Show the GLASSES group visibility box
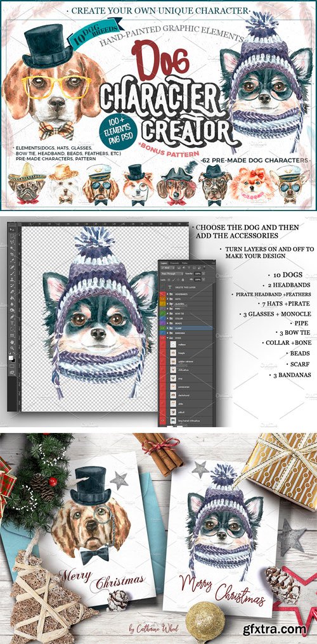Screen dimensions: 317x644 (x=162, y=304)
